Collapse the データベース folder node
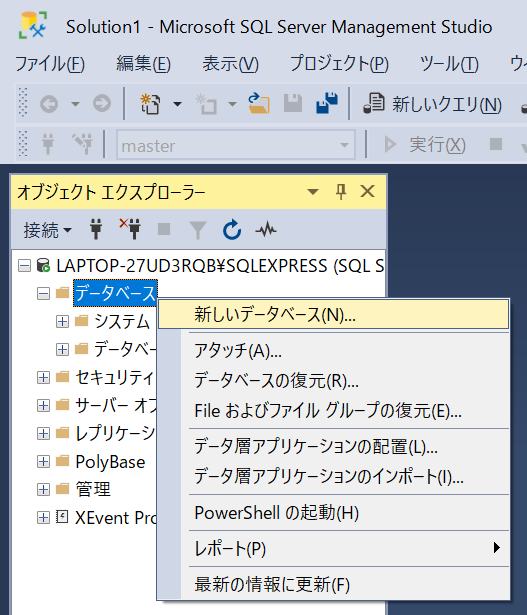 (43, 293)
